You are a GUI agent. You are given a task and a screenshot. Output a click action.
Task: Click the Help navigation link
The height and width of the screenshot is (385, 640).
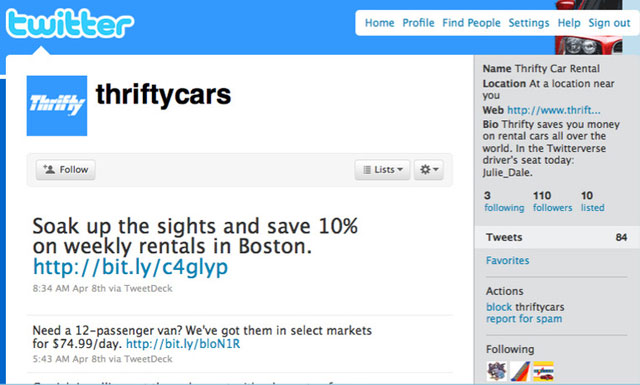[569, 23]
